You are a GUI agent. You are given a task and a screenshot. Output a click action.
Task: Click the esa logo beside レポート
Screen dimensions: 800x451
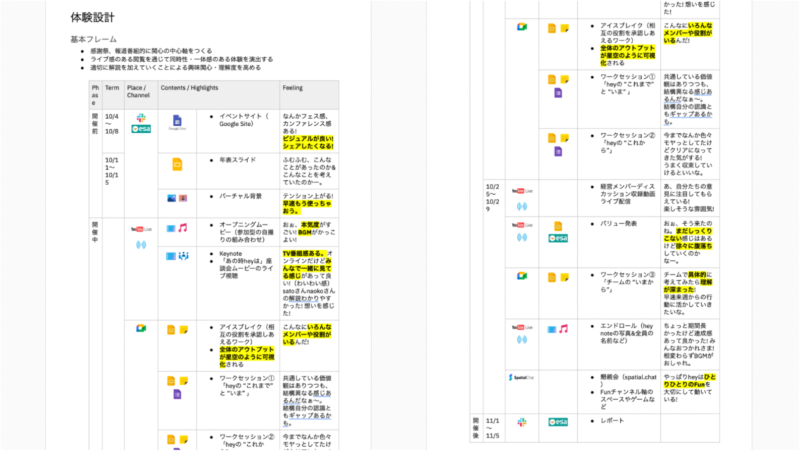pos(558,422)
